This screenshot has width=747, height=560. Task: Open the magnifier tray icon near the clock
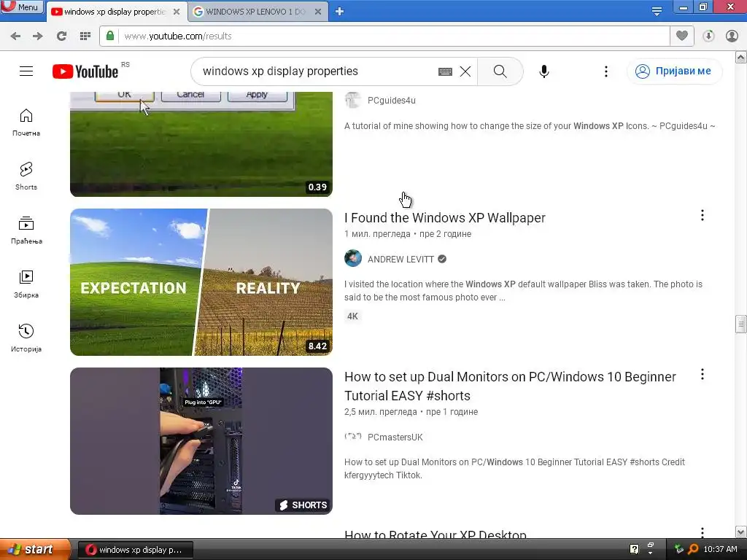pos(693,549)
